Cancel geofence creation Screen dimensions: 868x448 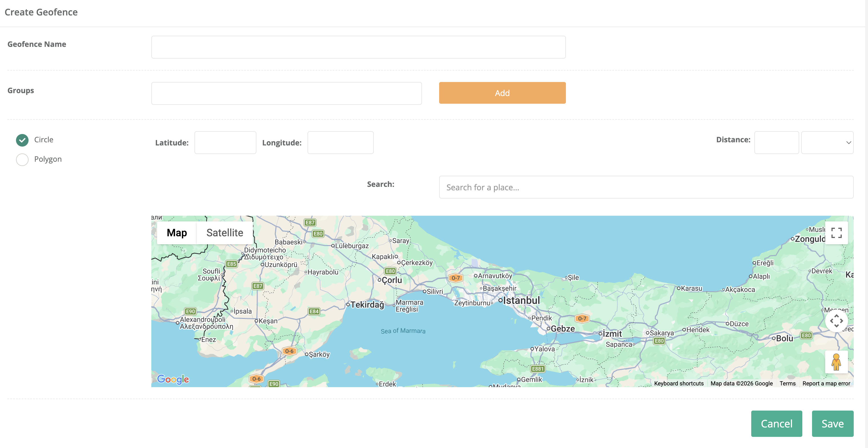776,423
